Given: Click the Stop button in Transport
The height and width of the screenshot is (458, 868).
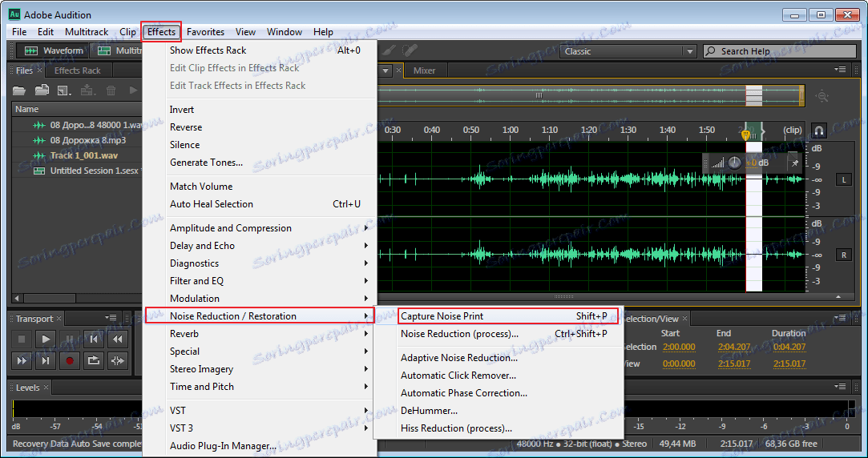Looking at the screenshot, I should [22, 339].
